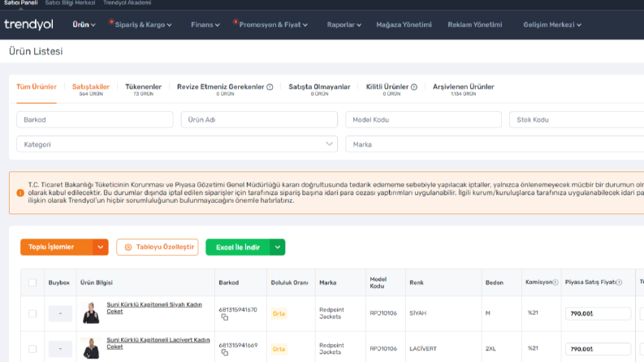Switch to the Tüm Ürünler tab
Image resolution: width=644 pixels, height=362 pixels.
[37, 87]
